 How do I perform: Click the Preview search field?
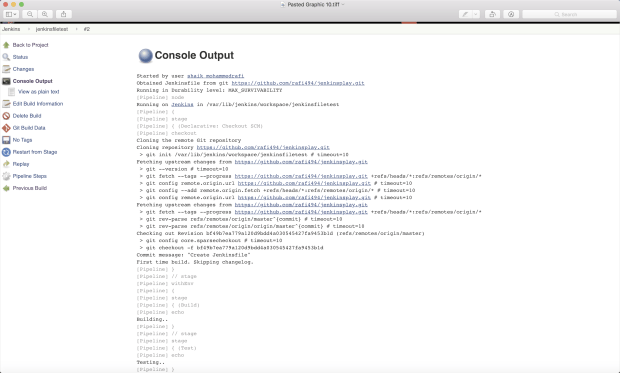coord(569,14)
